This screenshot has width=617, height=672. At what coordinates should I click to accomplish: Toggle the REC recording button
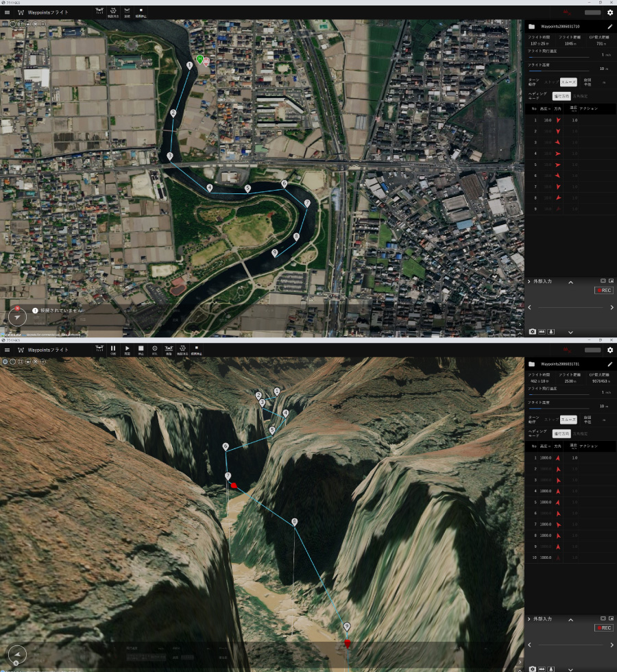(x=604, y=290)
